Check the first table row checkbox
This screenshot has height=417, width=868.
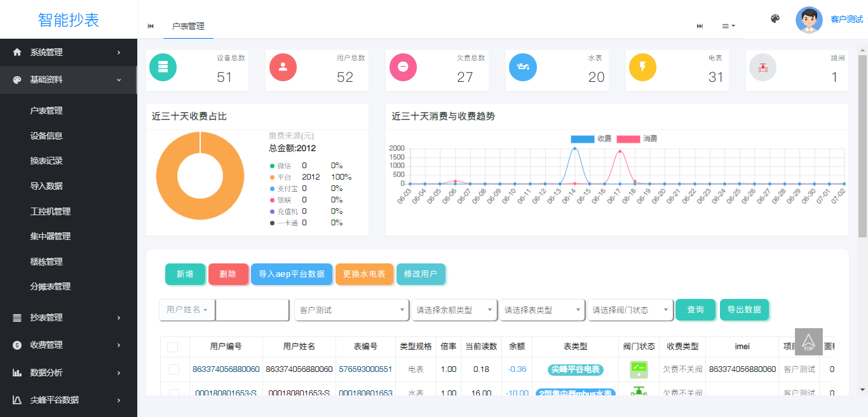174,369
